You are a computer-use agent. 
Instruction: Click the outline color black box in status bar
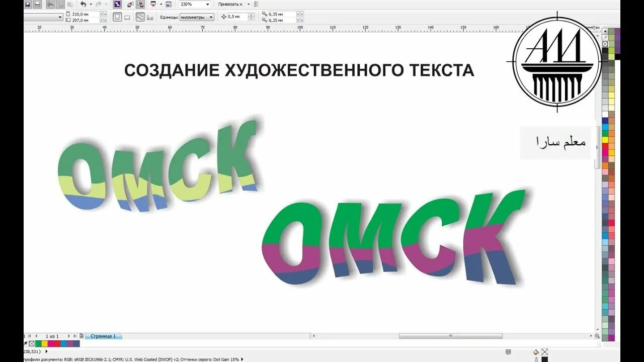(x=544, y=359)
